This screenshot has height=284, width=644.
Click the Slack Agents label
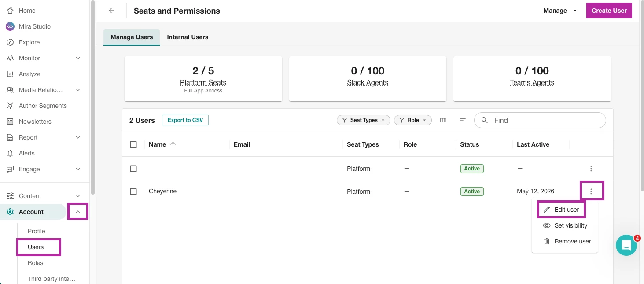tap(368, 82)
